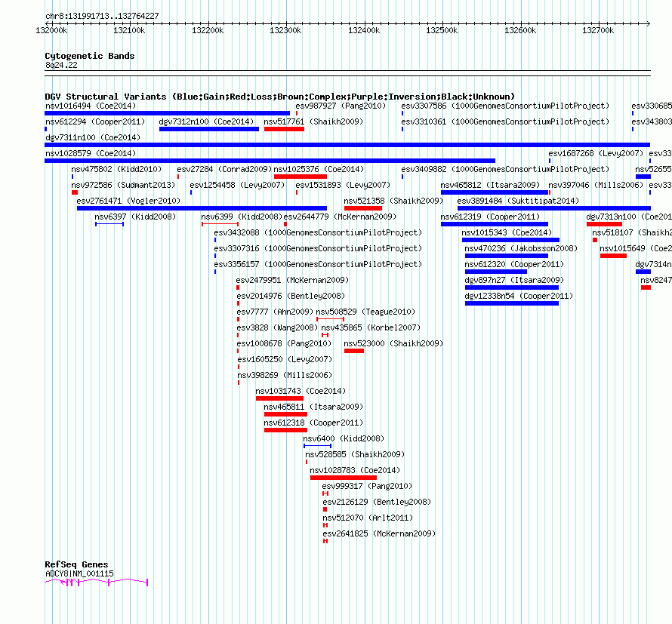Select the nsv523000 (Shaikh2009) red bar
The width and height of the screenshot is (672, 624).
click(354, 351)
